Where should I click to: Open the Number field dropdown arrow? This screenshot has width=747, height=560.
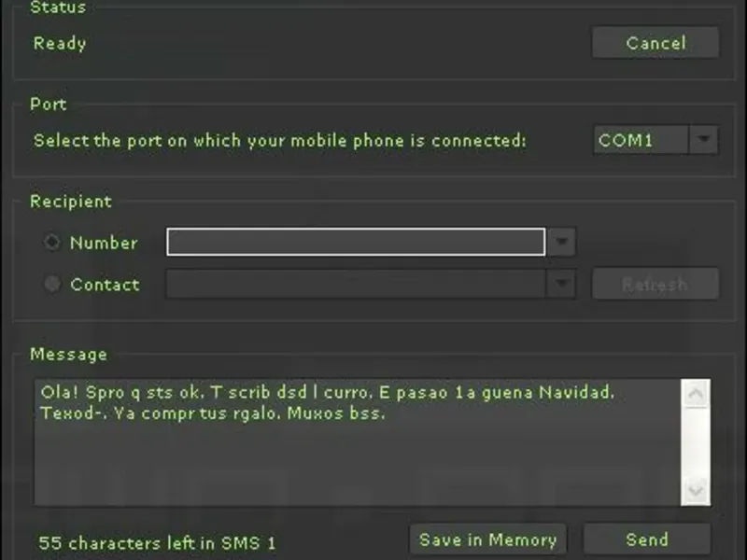click(560, 243)
